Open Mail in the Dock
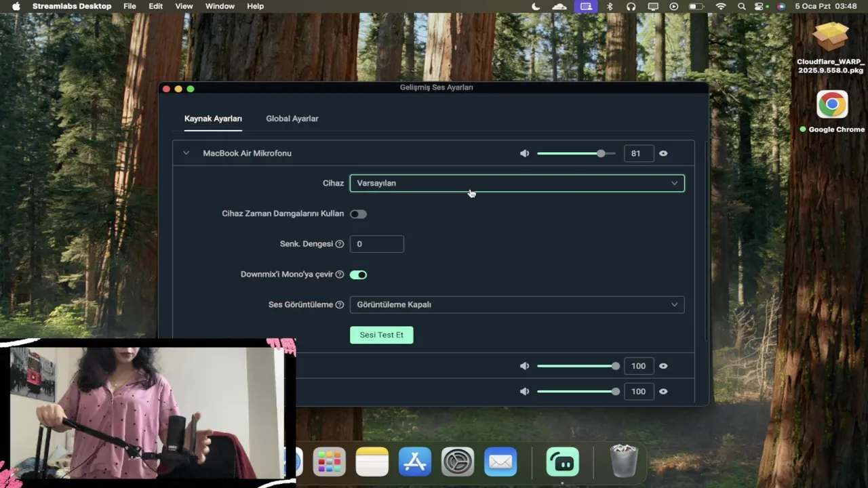This screenshot has height=488, width=868. click(x=500, y=462)
